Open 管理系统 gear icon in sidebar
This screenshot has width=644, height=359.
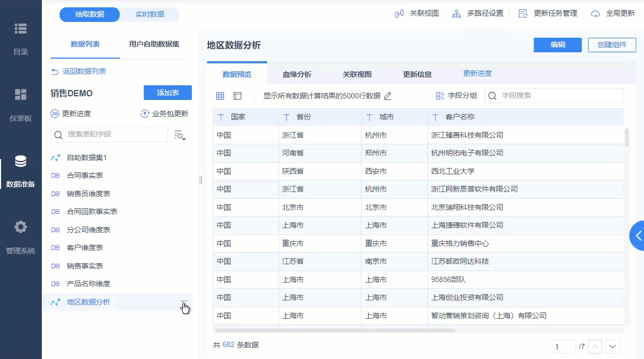click(x=20, y=227)
